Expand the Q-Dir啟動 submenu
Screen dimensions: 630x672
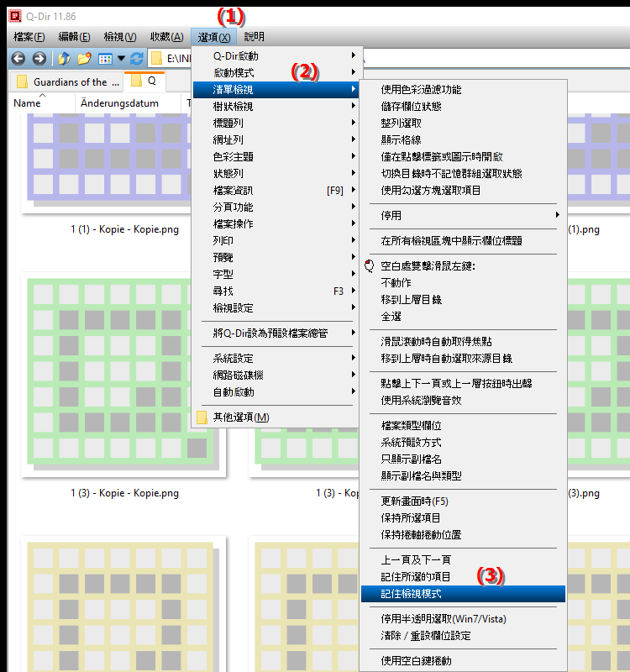(x=276, y=55)
